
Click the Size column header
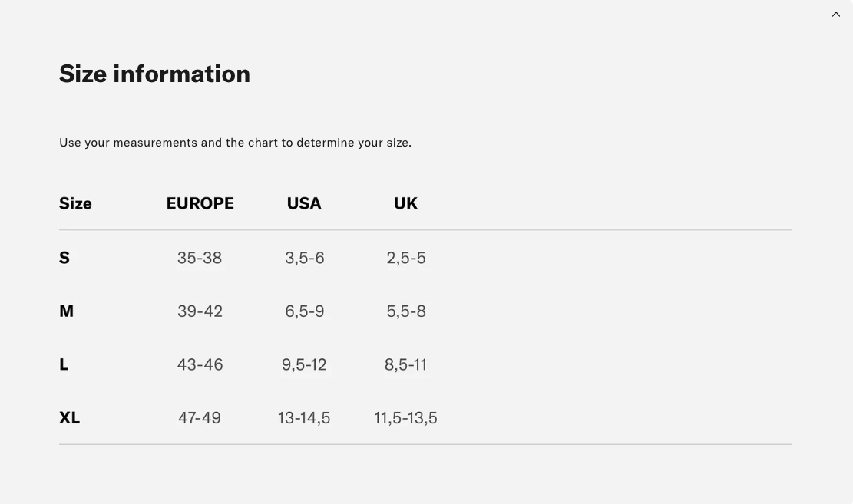point(75,203)
